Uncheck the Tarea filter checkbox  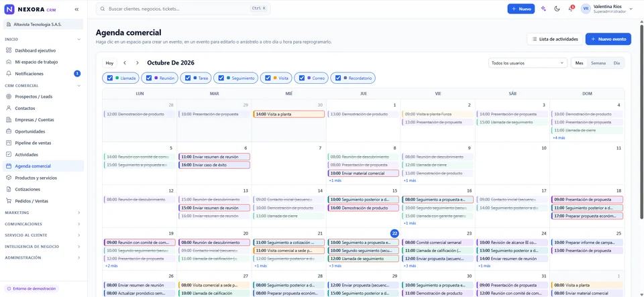188,78
